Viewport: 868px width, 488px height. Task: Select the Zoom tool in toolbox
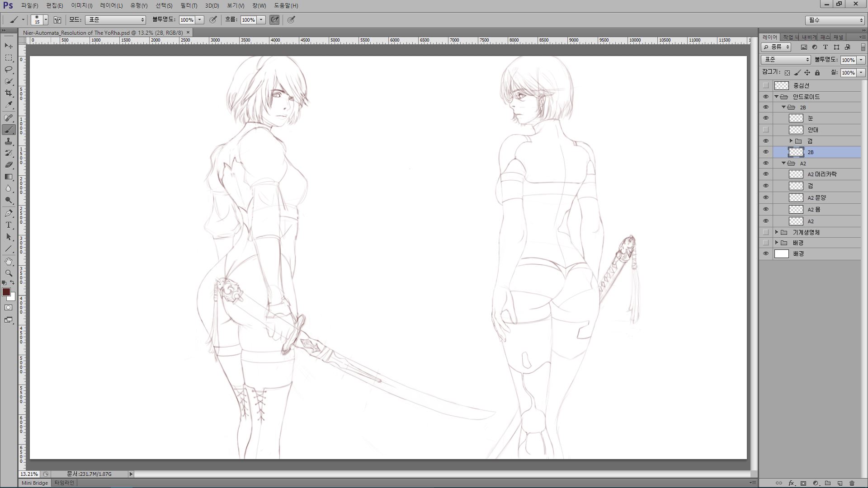coord(9,273)
